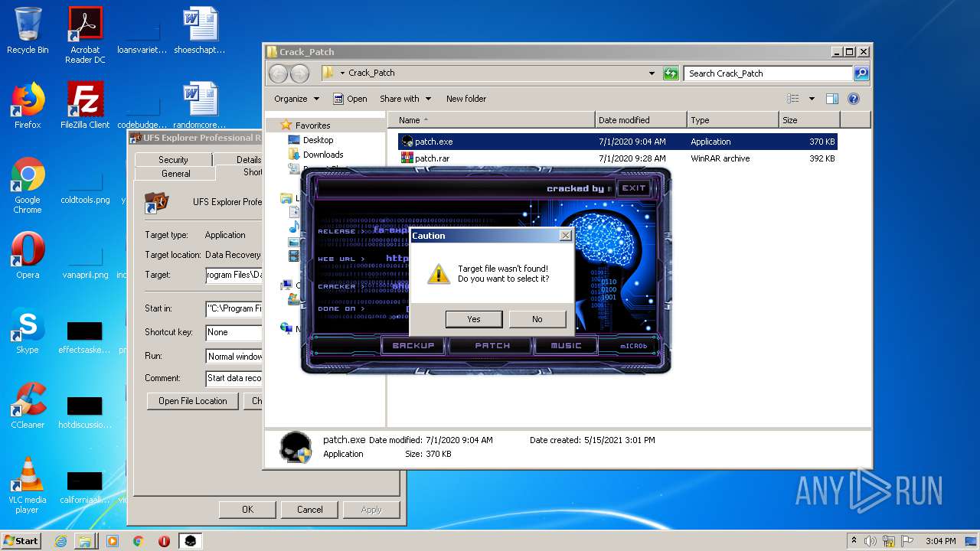Click the Target path field
The width and height of the screenshot is (980, 551).
tap(234, 275)
